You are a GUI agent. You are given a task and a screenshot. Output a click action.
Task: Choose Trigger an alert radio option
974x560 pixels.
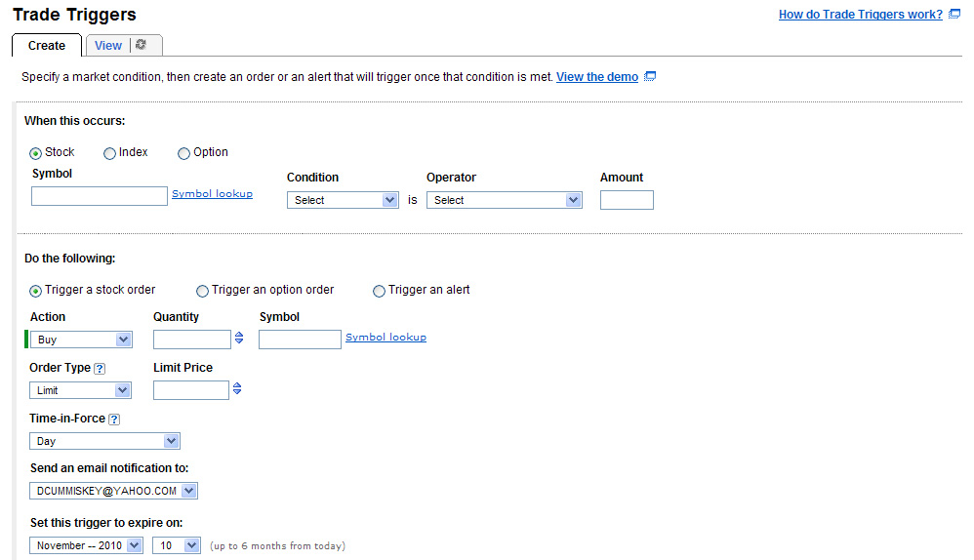click(380, 291)
